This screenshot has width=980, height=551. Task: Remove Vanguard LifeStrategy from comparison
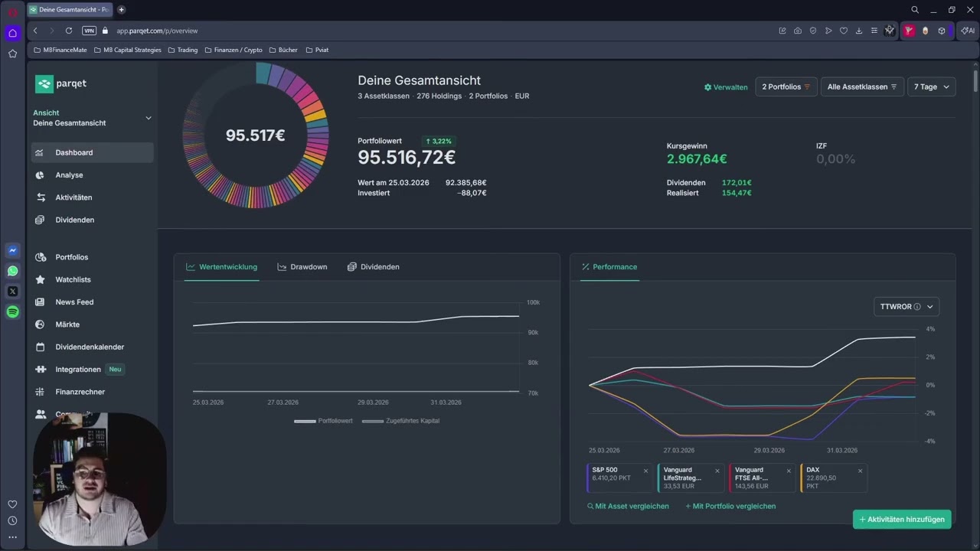coord(717,471)
